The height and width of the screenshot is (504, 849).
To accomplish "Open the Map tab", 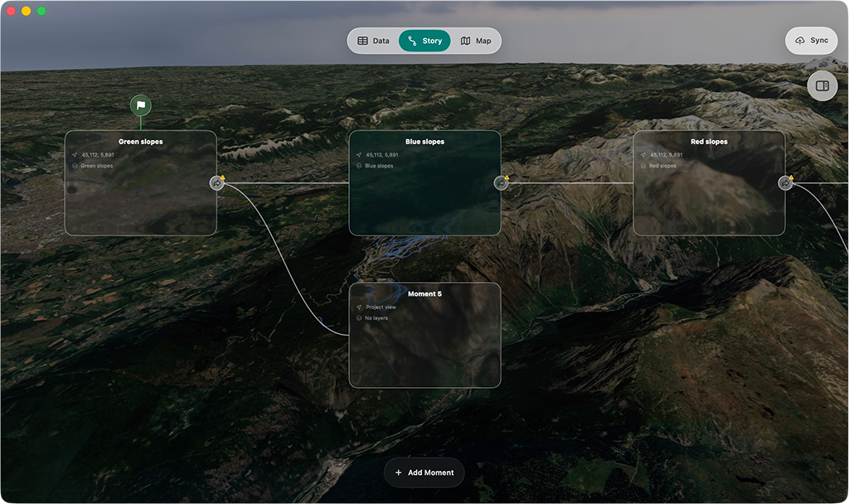I will coord(476,41).
